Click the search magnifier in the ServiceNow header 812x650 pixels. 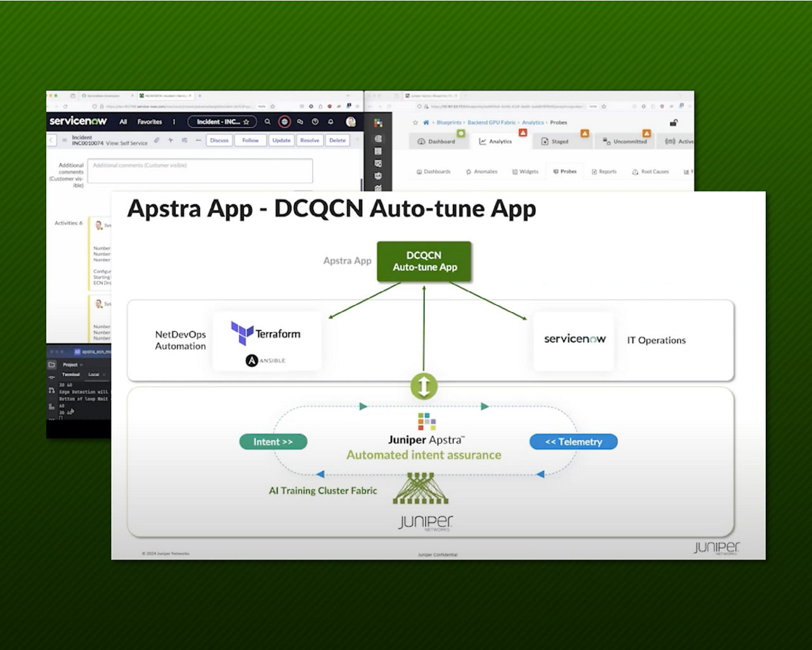268,121
